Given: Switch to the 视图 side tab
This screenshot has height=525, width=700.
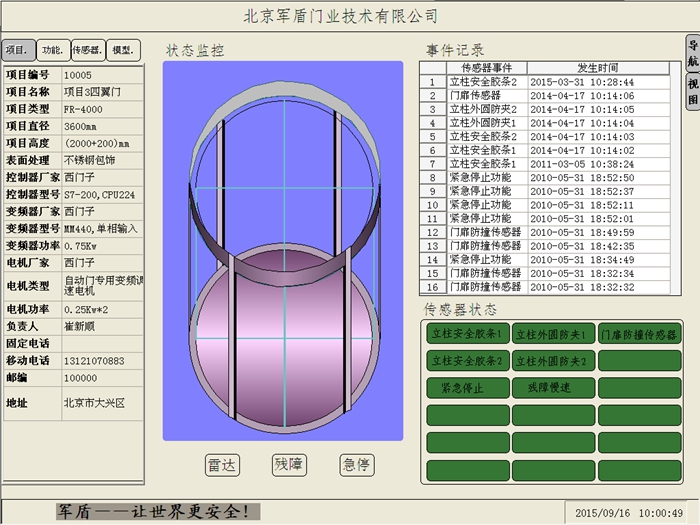Looking at the screenshot, I should [x=691, y=90].
